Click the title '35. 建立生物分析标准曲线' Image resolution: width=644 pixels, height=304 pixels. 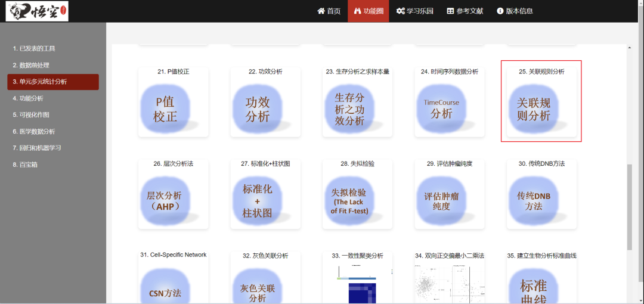[541, 256]
